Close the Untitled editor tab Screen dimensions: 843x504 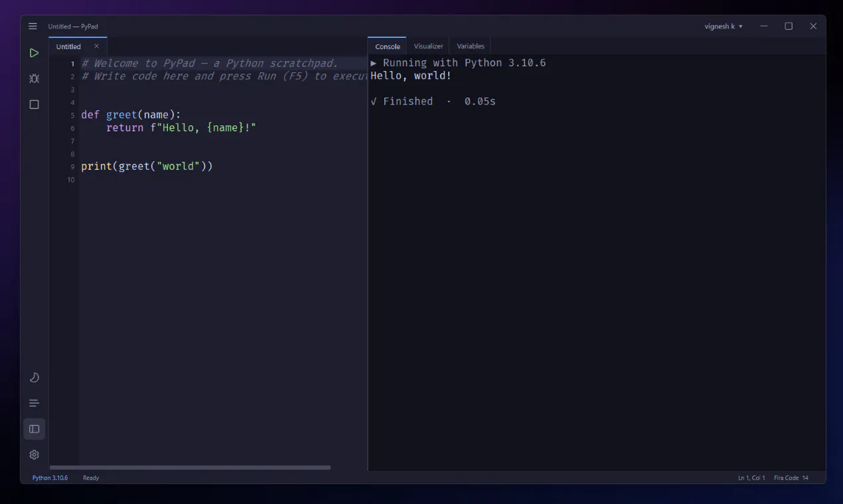point(96,46)
